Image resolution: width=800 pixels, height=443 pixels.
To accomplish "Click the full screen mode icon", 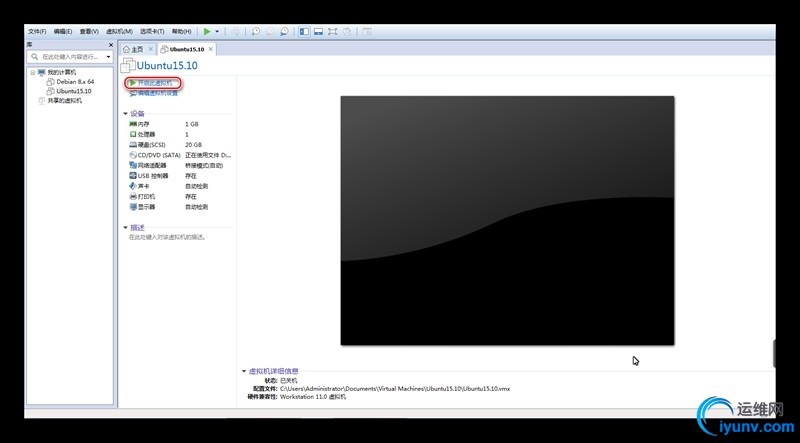I will [x=333, y=32].
